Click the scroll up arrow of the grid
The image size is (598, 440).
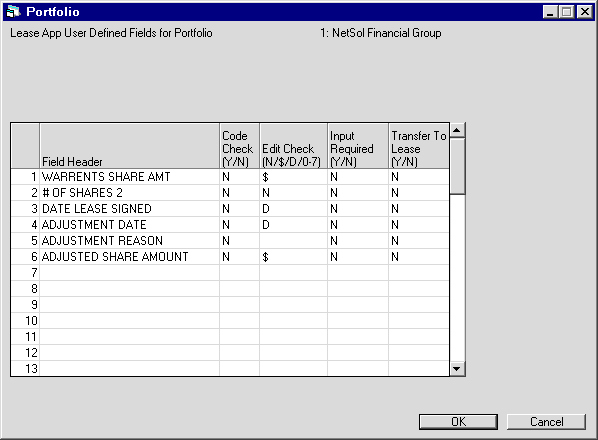coord(457,130)
